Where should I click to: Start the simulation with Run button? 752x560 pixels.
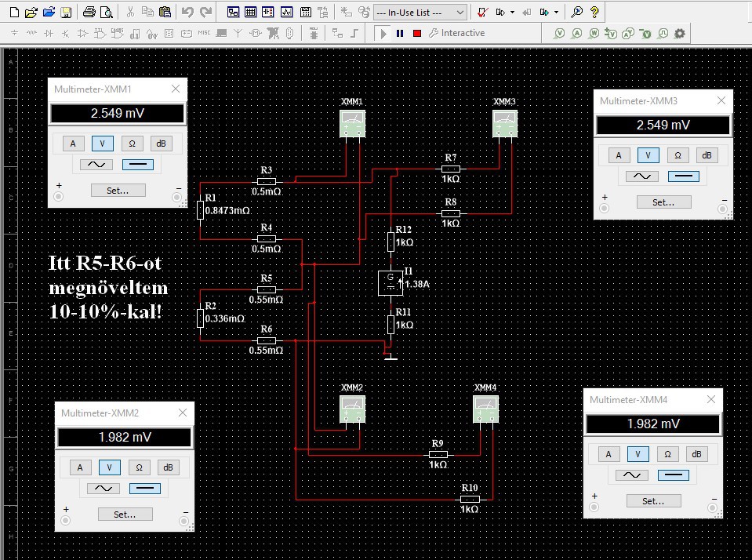tap(383, 34)
